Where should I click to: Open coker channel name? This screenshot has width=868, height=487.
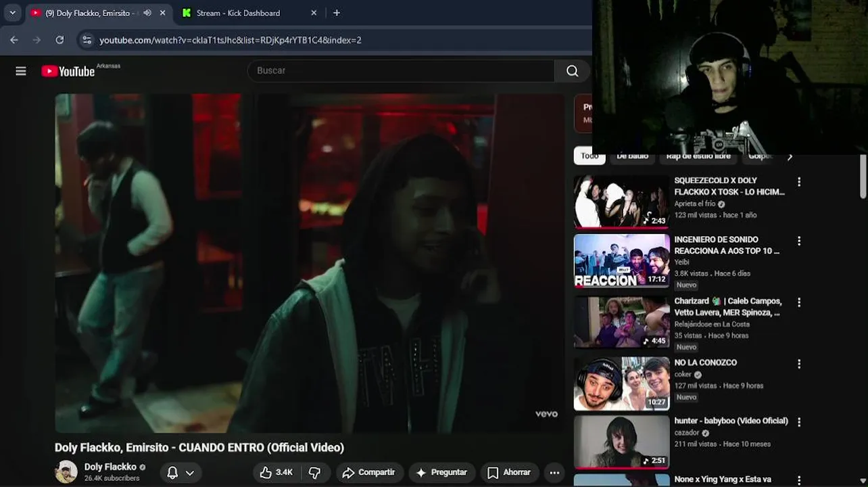(683, 374)
